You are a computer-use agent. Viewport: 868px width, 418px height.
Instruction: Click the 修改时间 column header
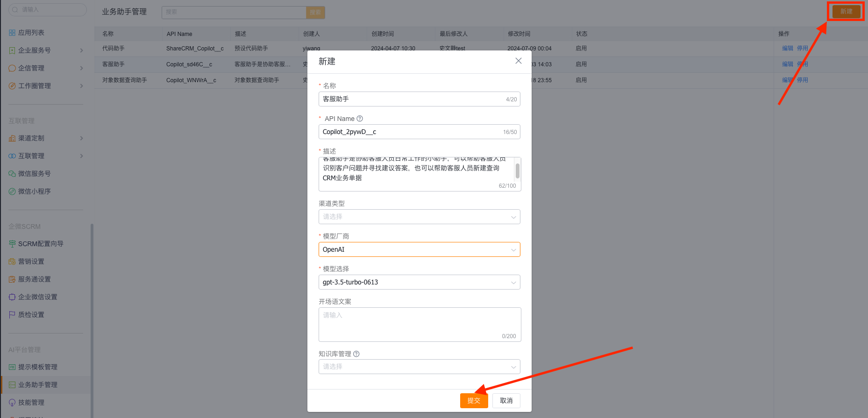pos(519,34)
